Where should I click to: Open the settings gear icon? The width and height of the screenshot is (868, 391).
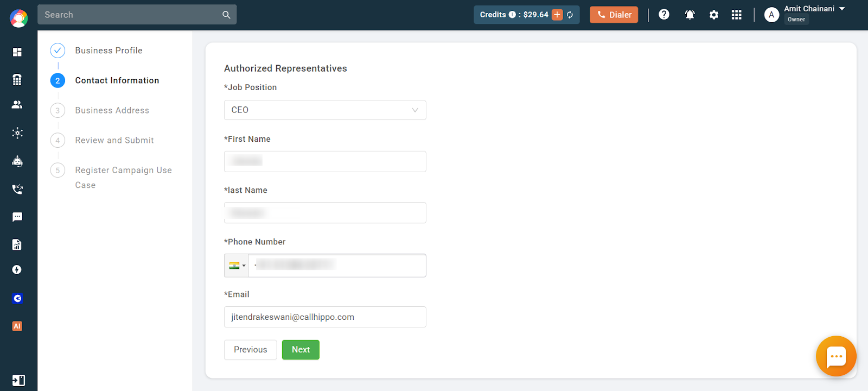pyautogui.click(x=714, y=15)
